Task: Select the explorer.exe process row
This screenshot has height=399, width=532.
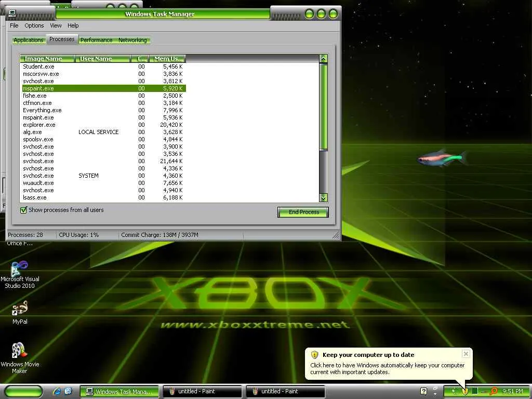Action: (103, 125)
